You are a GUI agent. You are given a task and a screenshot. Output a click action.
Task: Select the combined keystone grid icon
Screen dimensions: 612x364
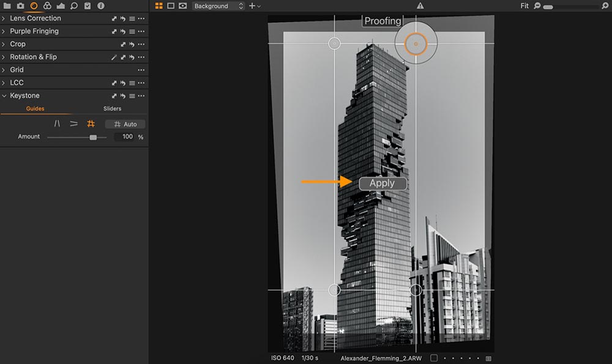tap(91, 124)
